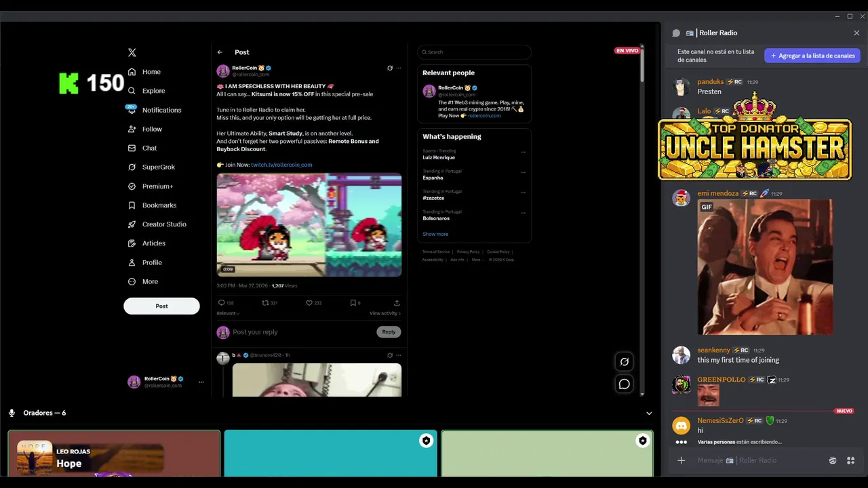Viewport: 868px width, 488px height.
Task: Select the Luiz Henrique trending topic
Action: 439,157
